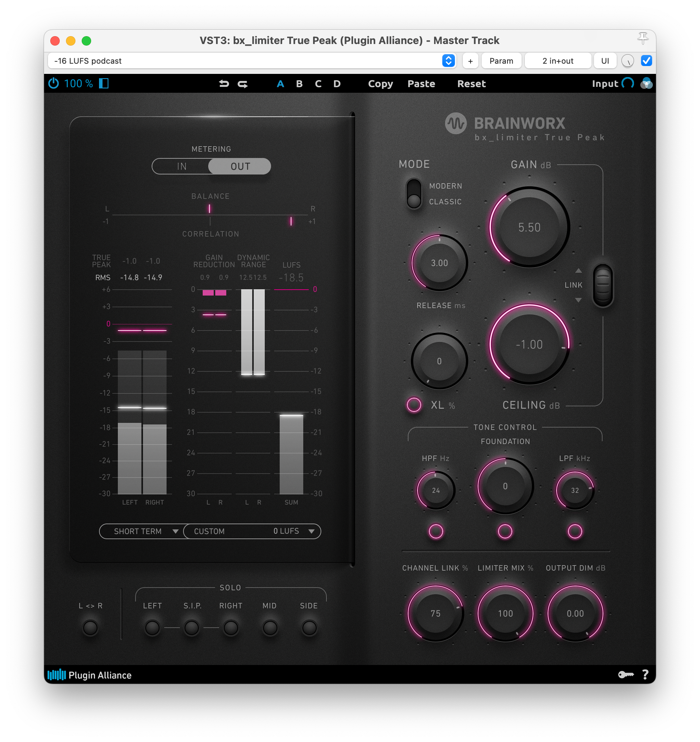This screenshot has width=700, height=742.
Task: Open the CUSTOM 0 LUFS target dropdown
Action: coord(252,531)
